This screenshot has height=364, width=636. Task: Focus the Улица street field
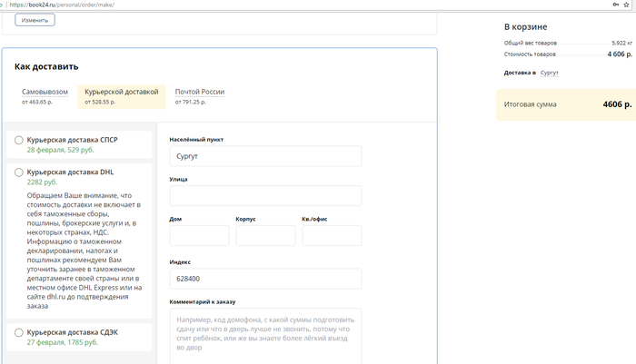(265, 196)
